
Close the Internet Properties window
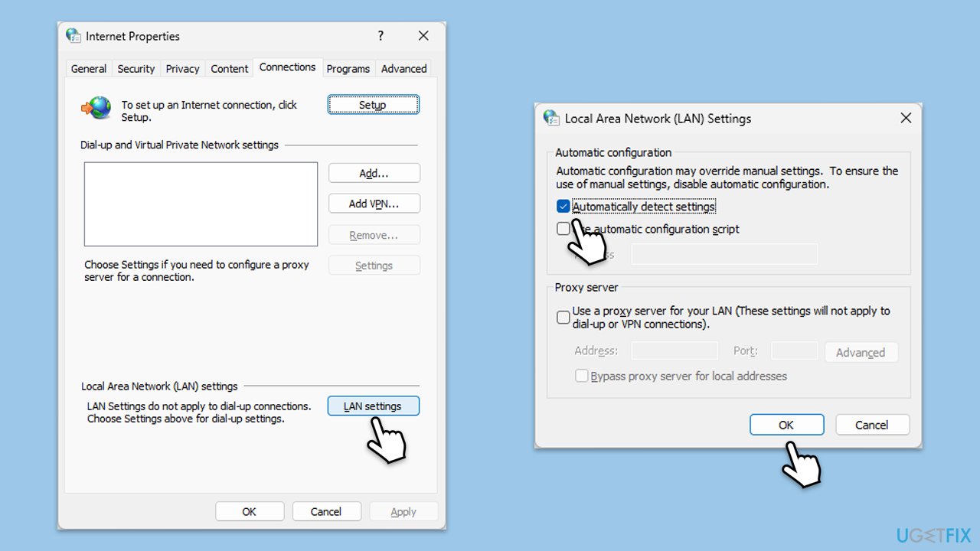click(423, 36)
